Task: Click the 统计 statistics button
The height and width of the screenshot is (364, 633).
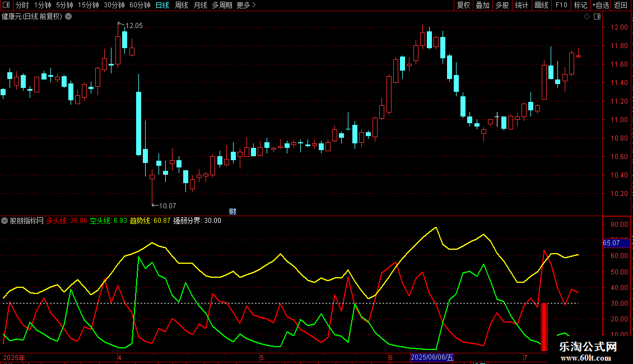Action: 522,5
